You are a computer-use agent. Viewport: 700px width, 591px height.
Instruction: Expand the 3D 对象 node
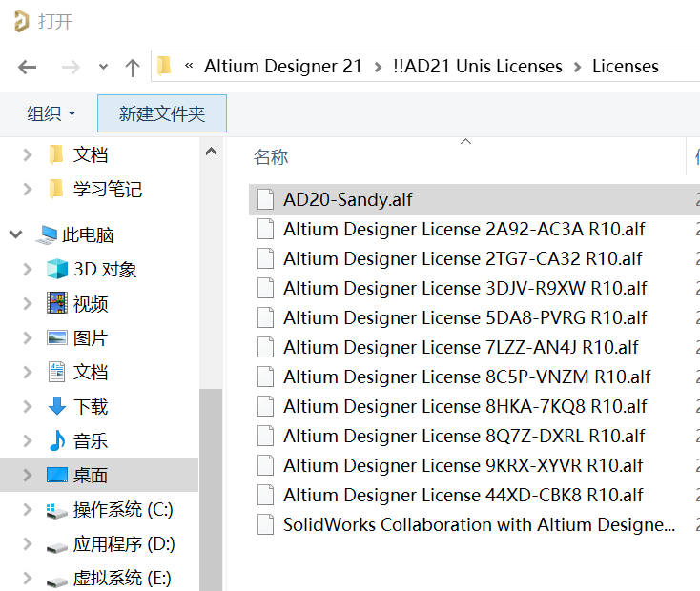28,269
